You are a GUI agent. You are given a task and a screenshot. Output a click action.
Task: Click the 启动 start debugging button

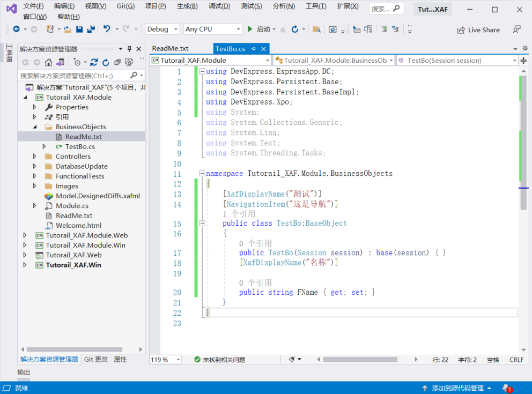tap(259, 29)
